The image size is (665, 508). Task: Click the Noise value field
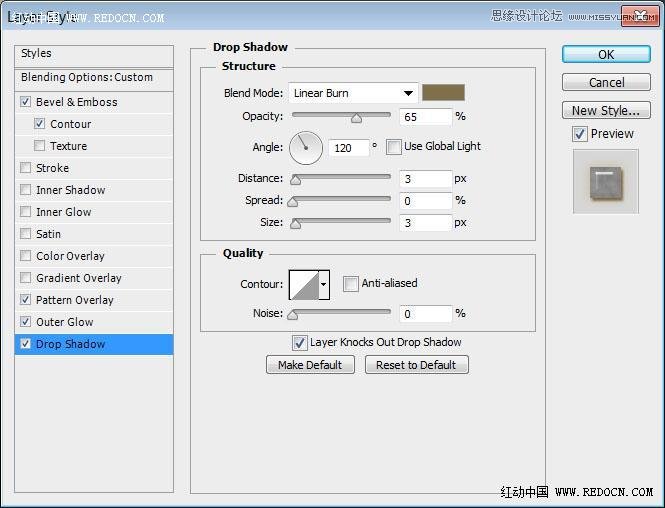point(425,314)
